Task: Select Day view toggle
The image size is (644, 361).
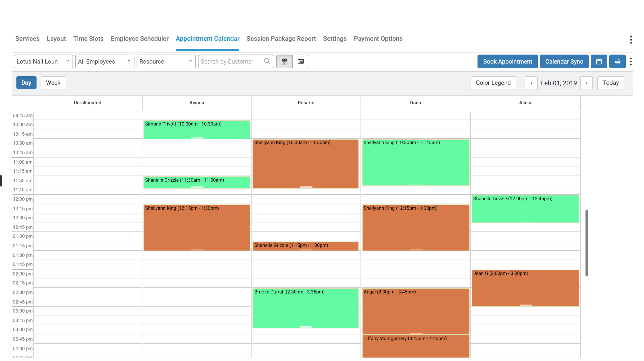Action: tap(26, 83)
